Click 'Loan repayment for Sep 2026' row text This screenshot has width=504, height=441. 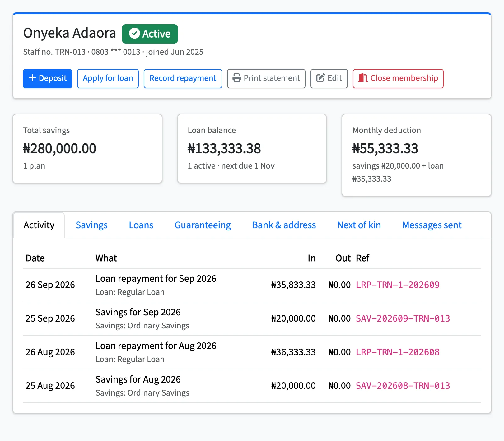pyautogui.click(x=156, y=279)
